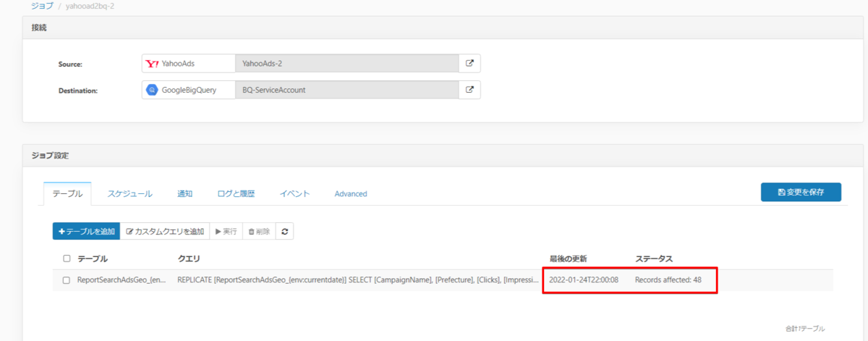Click the Records affected: 48 status
The height and width of the screenshot is (341, 868).
tap(668, 280)
